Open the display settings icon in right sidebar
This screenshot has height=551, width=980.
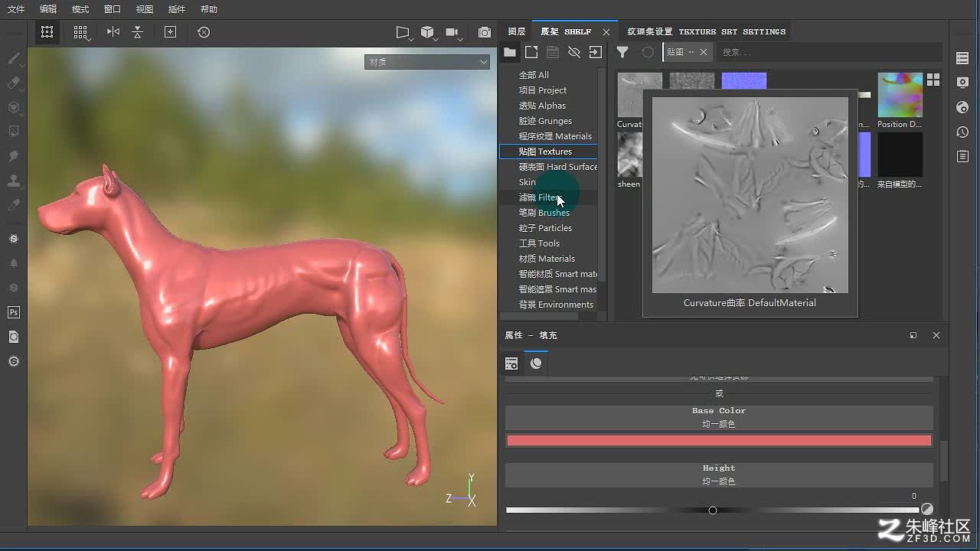tap(963, 83)
